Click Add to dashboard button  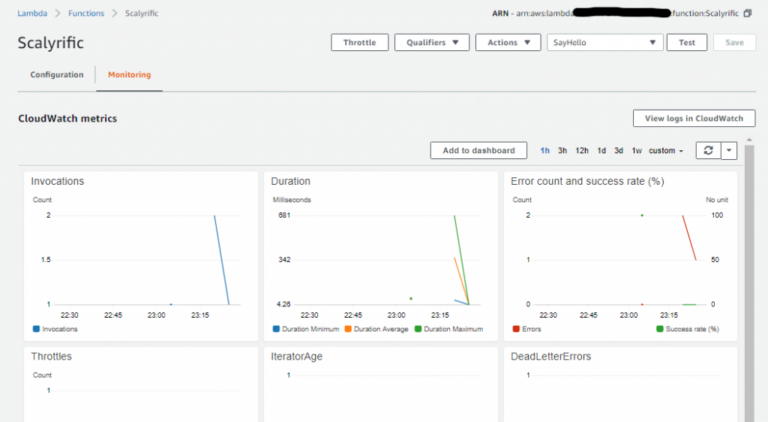point(478,151)
